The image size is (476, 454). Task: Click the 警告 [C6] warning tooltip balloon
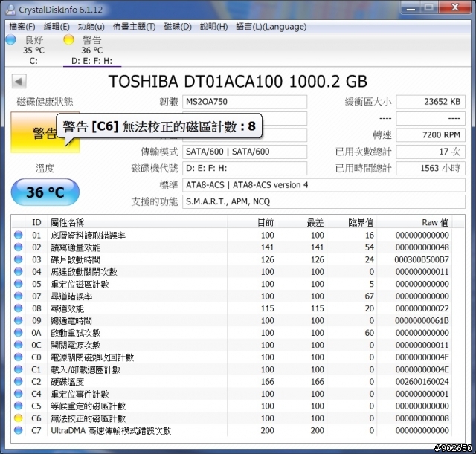coord(159,126)
